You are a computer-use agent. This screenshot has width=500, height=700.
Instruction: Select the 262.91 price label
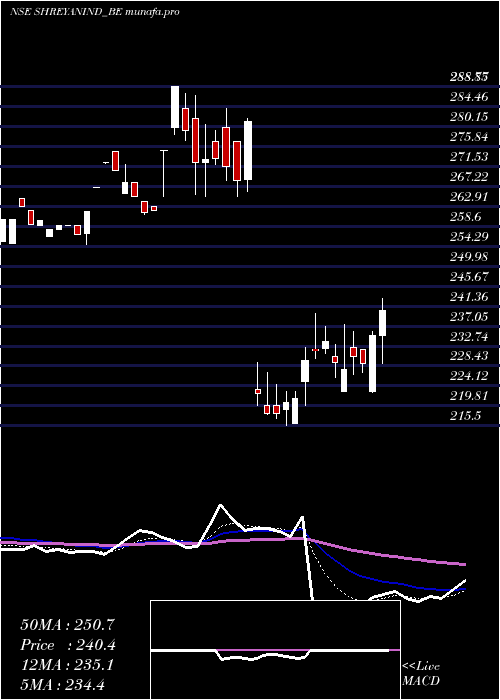tap(468, 197)
